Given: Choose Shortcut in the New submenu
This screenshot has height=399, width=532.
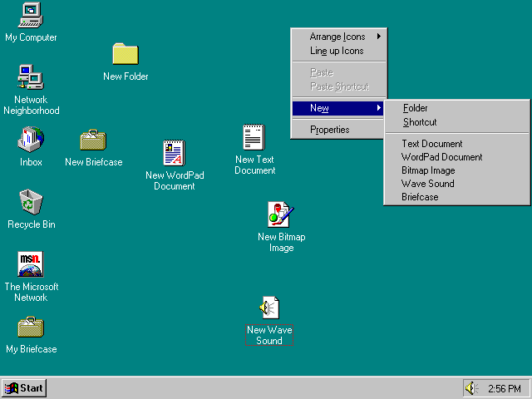Looking at the screenshot, I should point(457,122).
